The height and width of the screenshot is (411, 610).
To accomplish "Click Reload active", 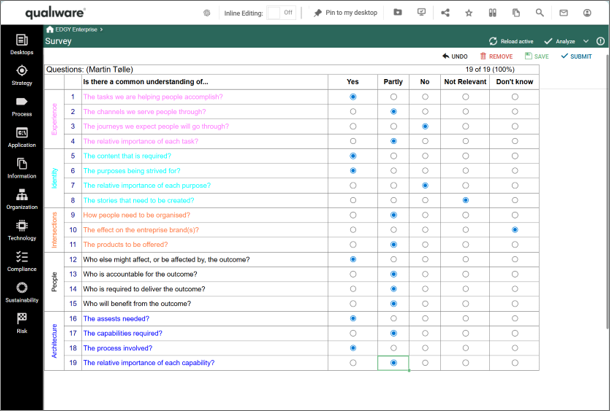I will [x=511, y=41].
